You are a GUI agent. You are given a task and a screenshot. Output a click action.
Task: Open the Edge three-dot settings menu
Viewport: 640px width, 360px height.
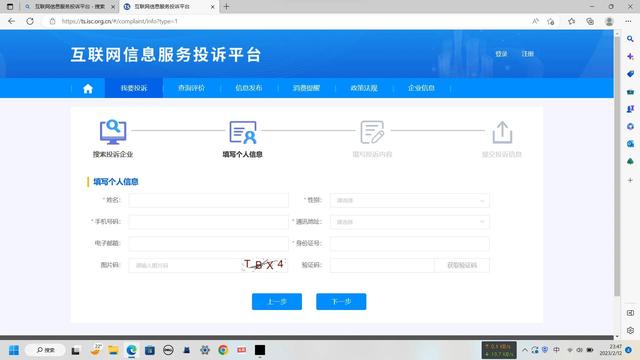pos(628,21)
